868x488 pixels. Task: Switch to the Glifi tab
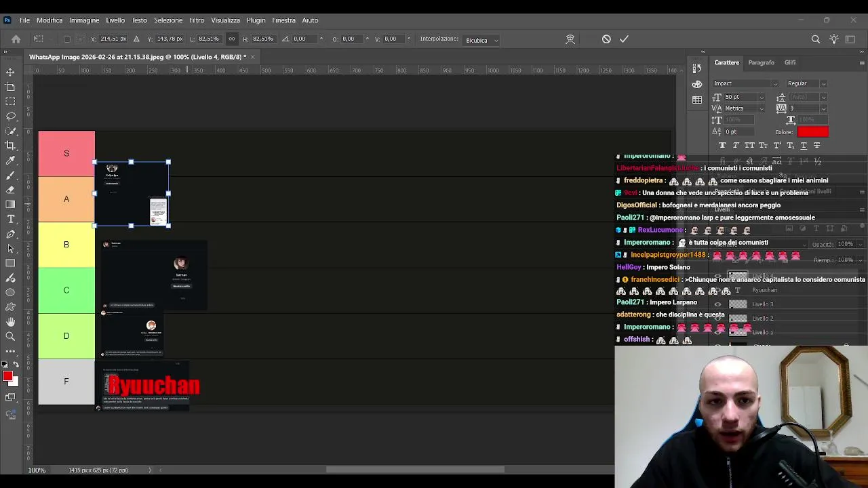[790, 62]
